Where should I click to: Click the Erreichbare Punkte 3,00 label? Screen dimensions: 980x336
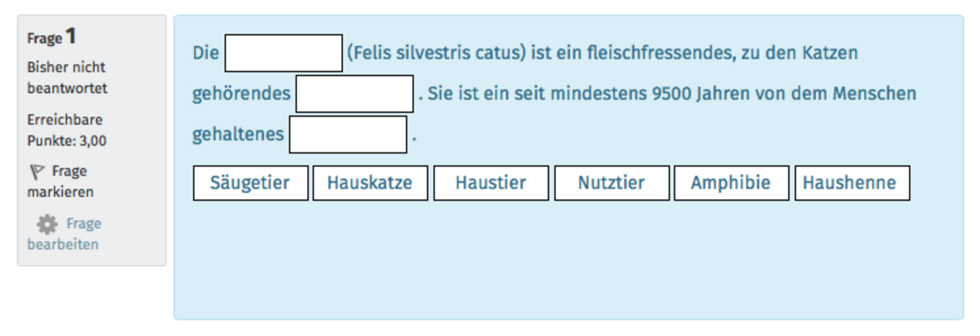66,130
